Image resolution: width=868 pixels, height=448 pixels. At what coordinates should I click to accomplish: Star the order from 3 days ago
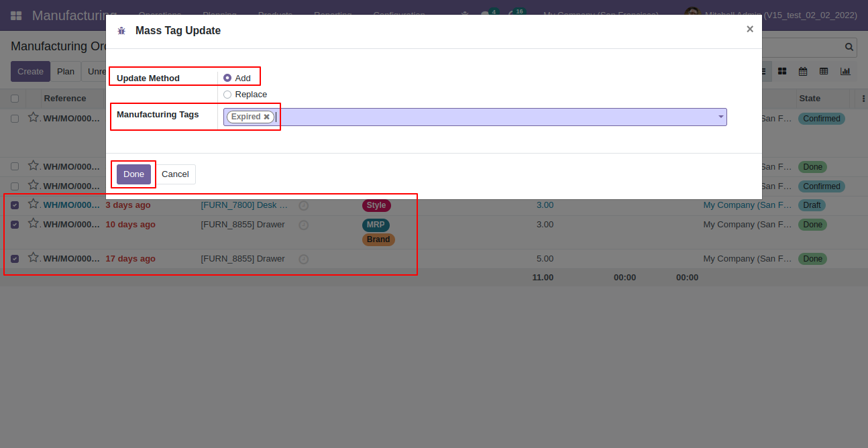pos(33,204)
